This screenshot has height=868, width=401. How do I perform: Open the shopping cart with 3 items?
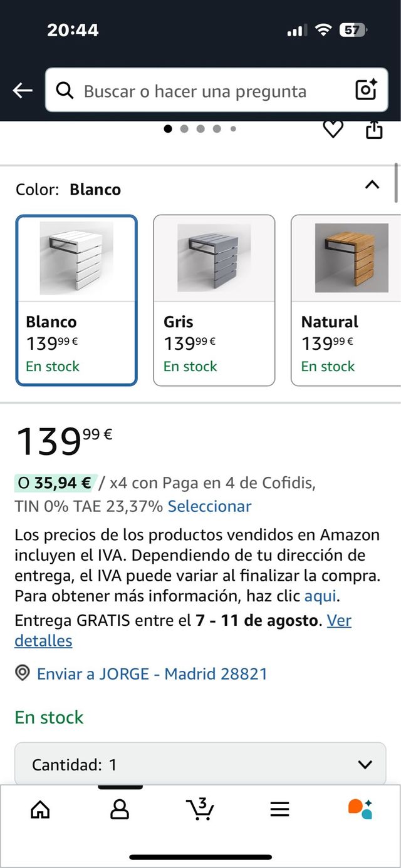click(x=199, y=809)
